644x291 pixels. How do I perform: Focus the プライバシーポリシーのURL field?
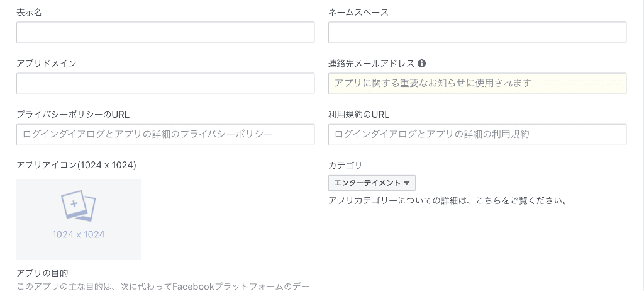click(x=165, y=135)
